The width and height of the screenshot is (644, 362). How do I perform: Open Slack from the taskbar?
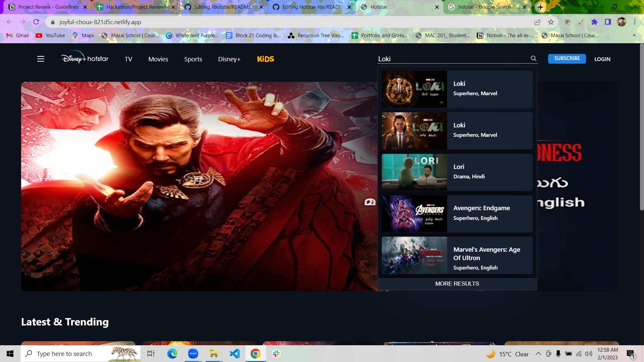click(276, 354)
